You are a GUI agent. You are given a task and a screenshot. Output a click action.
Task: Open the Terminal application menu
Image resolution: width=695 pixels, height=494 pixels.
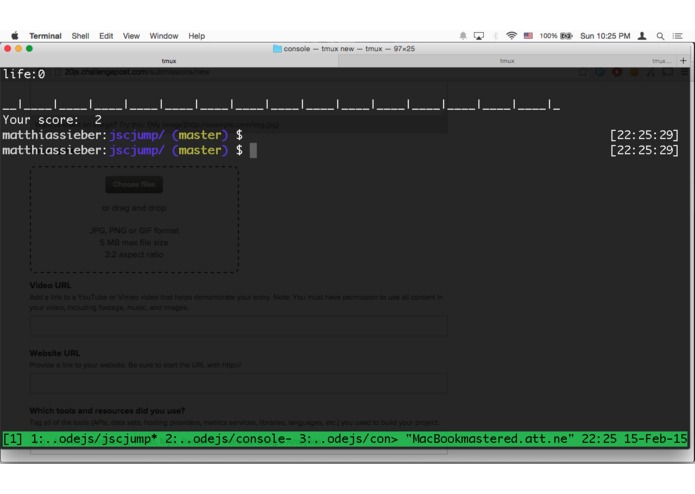[x=45, y=36]
